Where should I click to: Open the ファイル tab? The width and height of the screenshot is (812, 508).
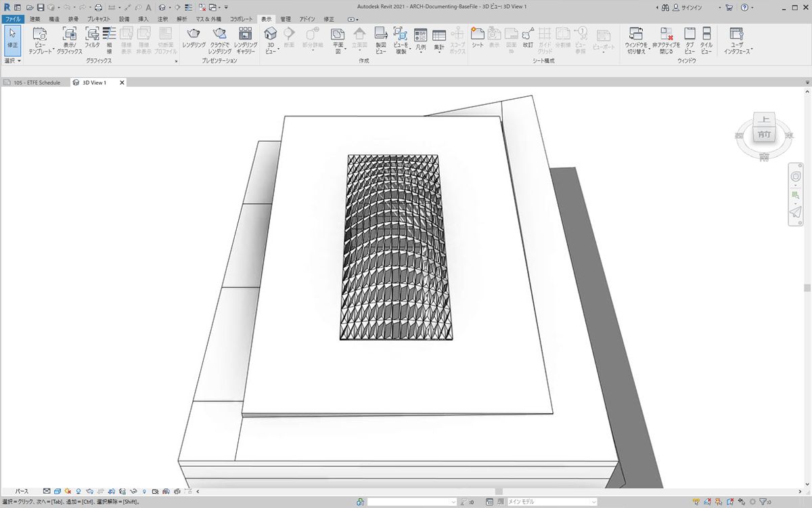pyautogui.click(x=13, y=19)
